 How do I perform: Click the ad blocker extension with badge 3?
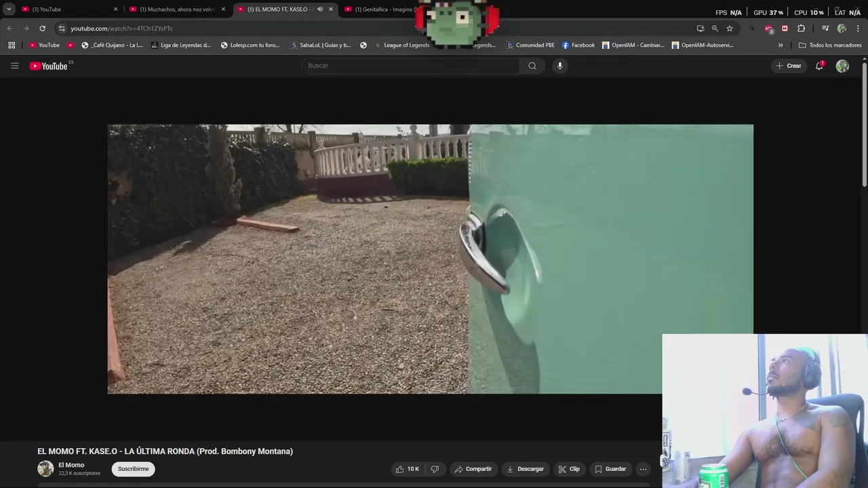click(x=768, y=28)
